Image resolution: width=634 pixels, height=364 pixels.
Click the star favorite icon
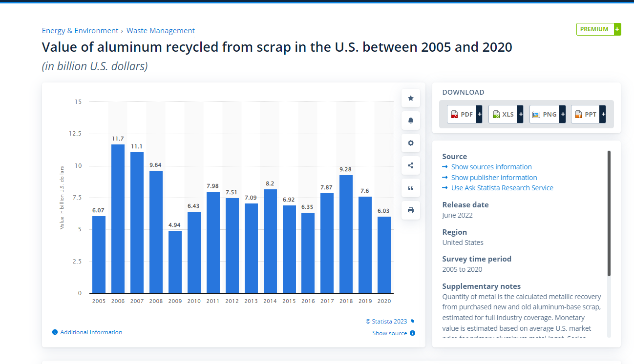(410, 98)
